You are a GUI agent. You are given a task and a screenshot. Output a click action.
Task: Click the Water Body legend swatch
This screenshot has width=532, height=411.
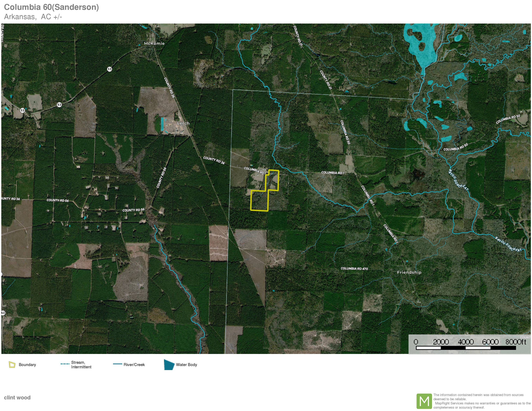pyautogui.click(x=169, y=364)
